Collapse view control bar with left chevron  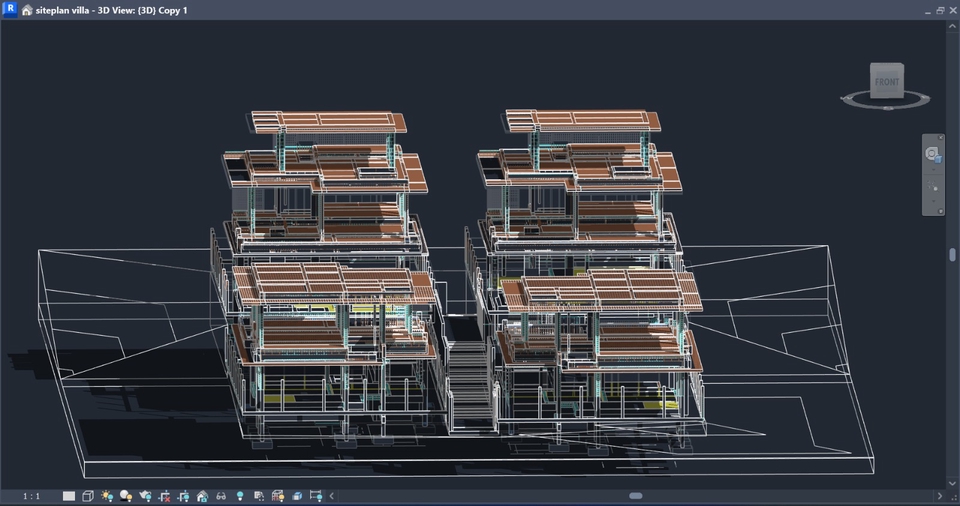[x=332, y=496]
